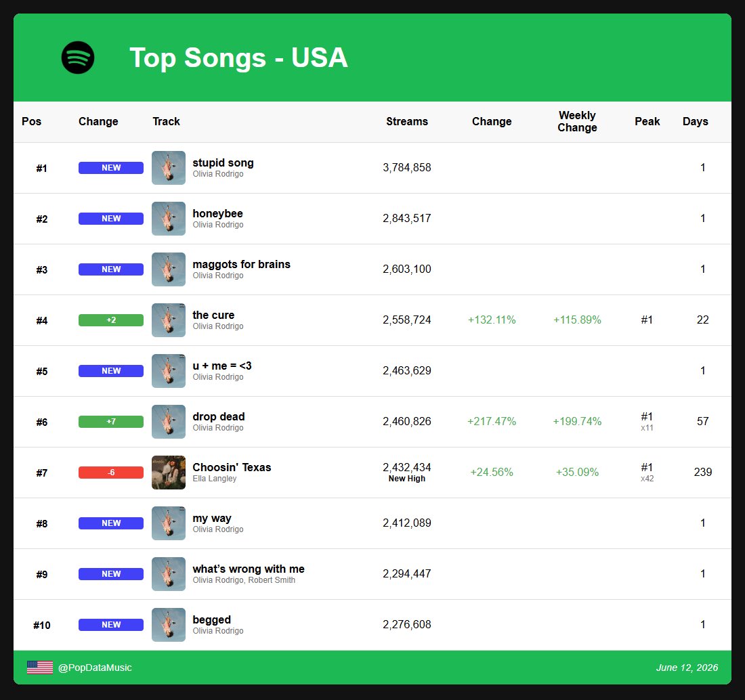Click the Weekly Change column header

[x=577, y=122]
